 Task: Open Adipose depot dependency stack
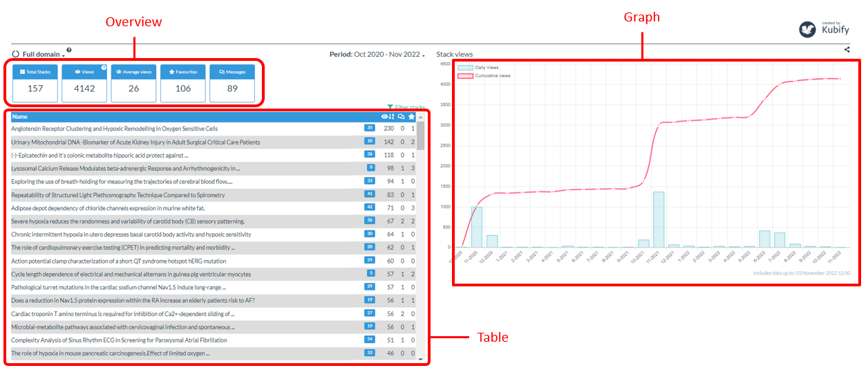(108, 208)
